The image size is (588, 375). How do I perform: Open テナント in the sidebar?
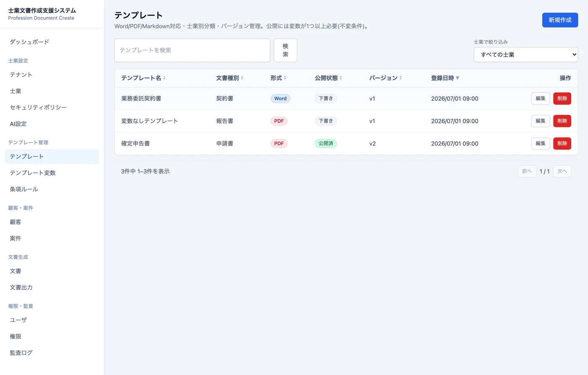click(52, 75)
